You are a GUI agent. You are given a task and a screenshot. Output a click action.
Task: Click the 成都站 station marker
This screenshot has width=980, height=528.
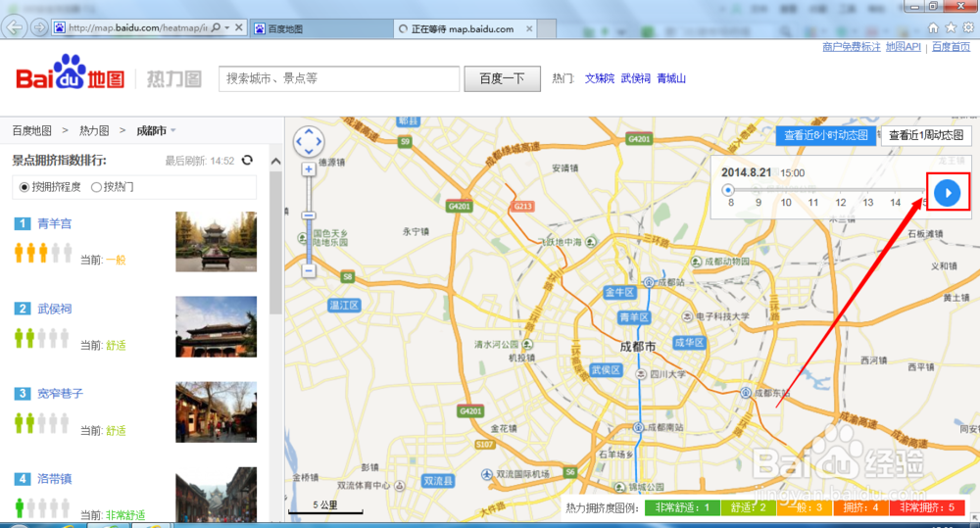tap(650, 282)
